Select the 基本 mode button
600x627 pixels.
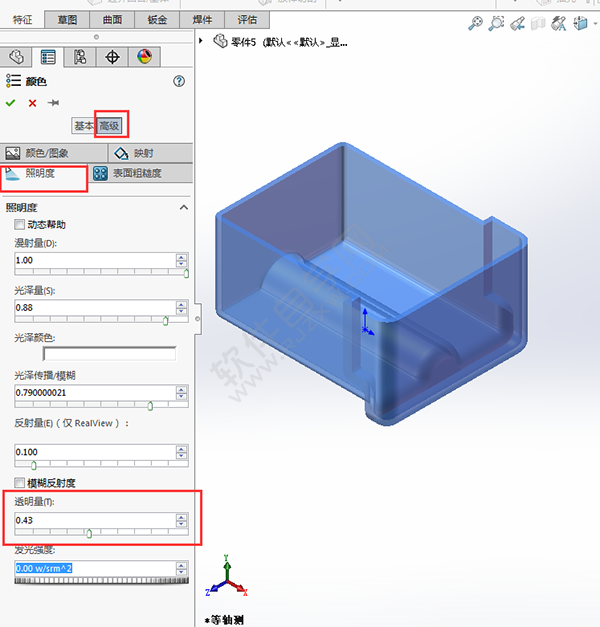point(84,126)
